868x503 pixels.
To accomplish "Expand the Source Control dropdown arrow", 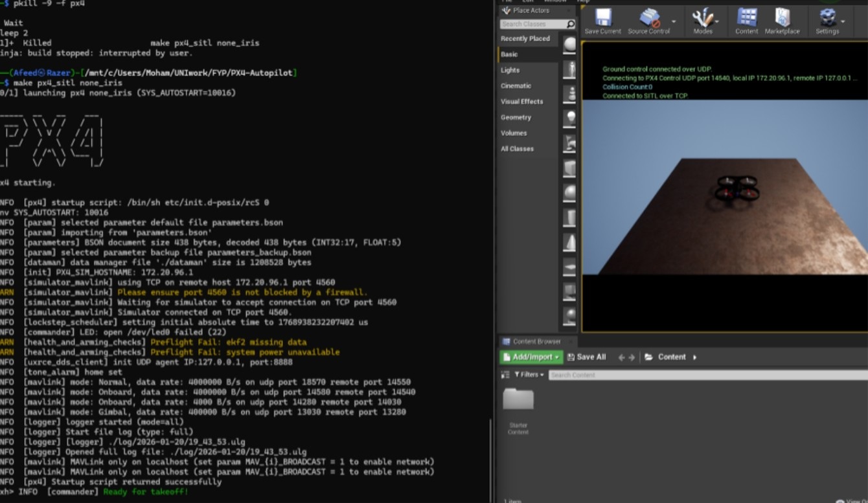I will pos(674,21).
